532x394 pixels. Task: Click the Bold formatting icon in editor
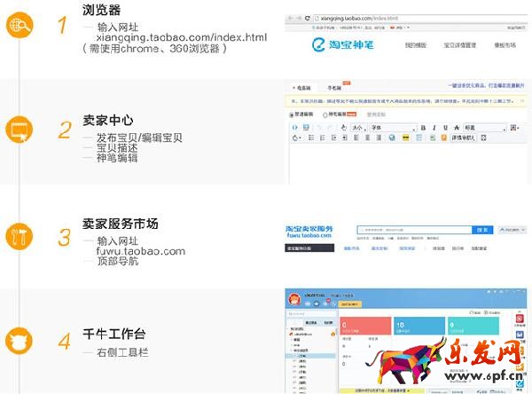coord(423,128)
